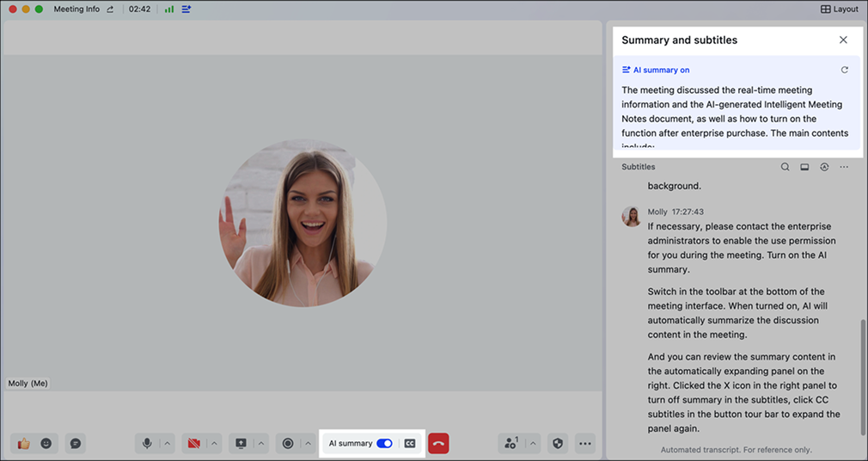Viewport: 868px width, 461px height.
Task: Leave the meeting with the red hang-up button
Action: tap(438, 444)
